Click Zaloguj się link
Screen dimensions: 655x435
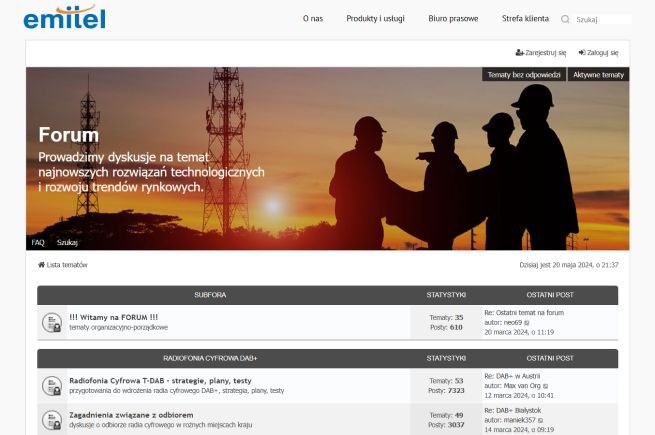[x=603, y=53]
